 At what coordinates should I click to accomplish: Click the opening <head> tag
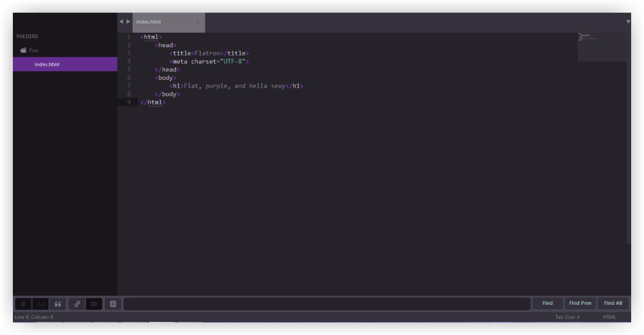[x=166, y=45]
